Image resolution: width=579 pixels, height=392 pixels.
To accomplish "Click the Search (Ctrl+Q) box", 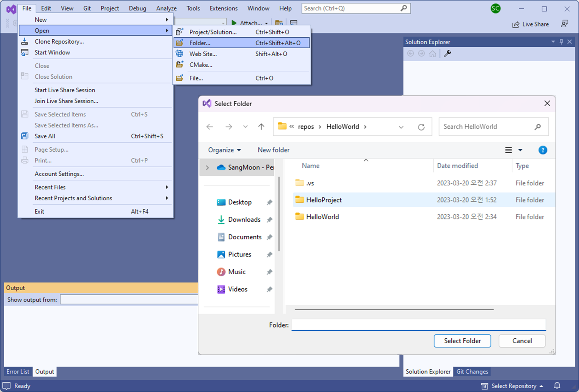I will coord(356,8).
